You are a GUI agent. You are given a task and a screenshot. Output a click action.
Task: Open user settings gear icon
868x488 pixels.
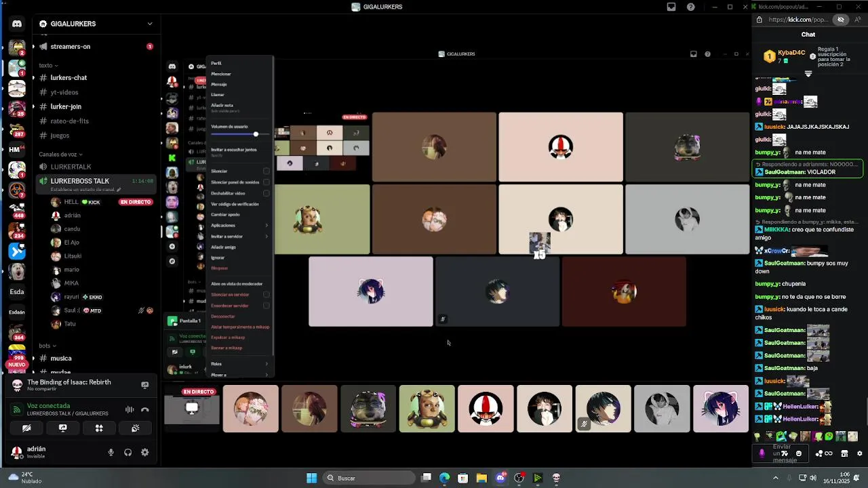tap(144, 453)
